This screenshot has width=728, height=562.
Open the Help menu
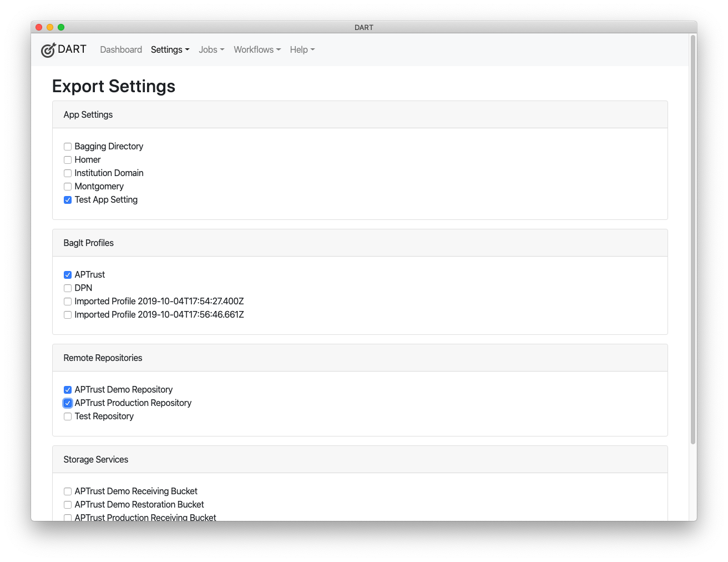[x=302, y=49]
